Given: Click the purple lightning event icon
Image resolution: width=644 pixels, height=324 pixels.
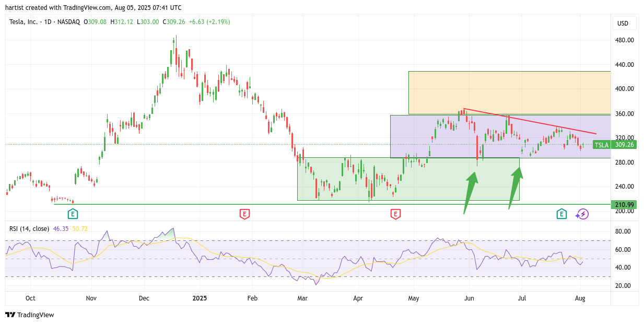Looking at the screenshot, I should tap(583, 214).
